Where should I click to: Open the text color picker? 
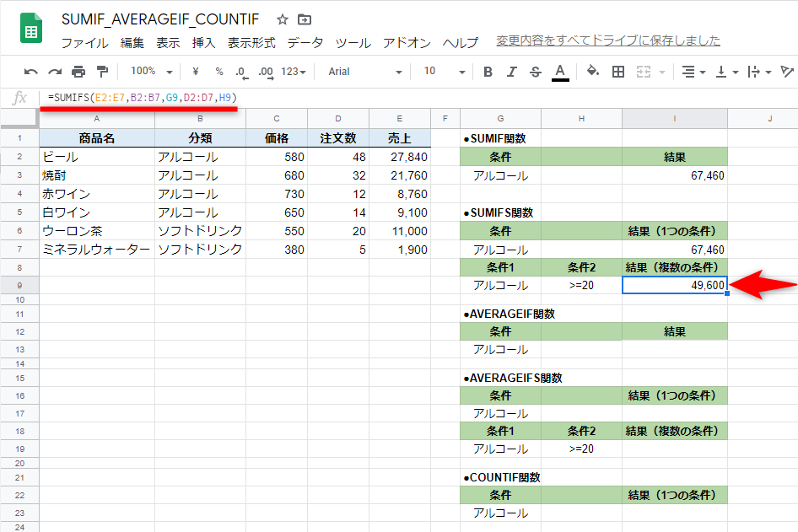tap(559, 74)
